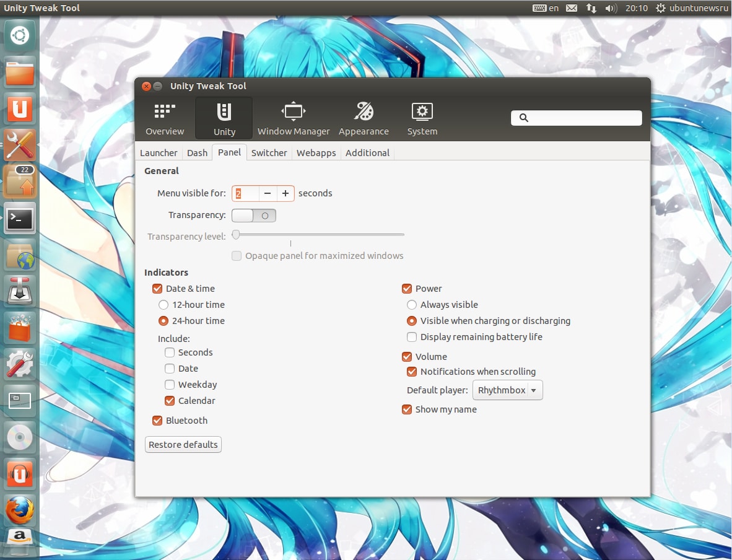The height and width of the screenshot is (560, 732).
Task: Launch Ubuntu One from launcher
Action: (20, 109)
